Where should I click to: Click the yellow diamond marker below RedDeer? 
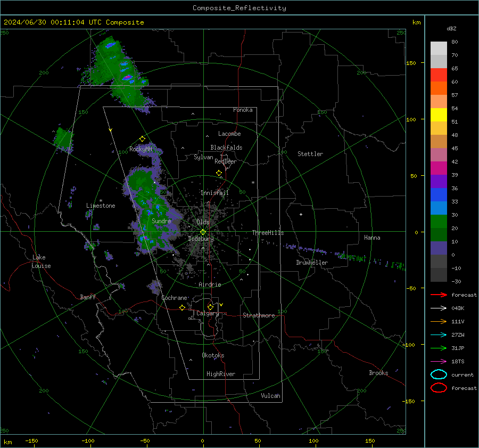point(219,173)
